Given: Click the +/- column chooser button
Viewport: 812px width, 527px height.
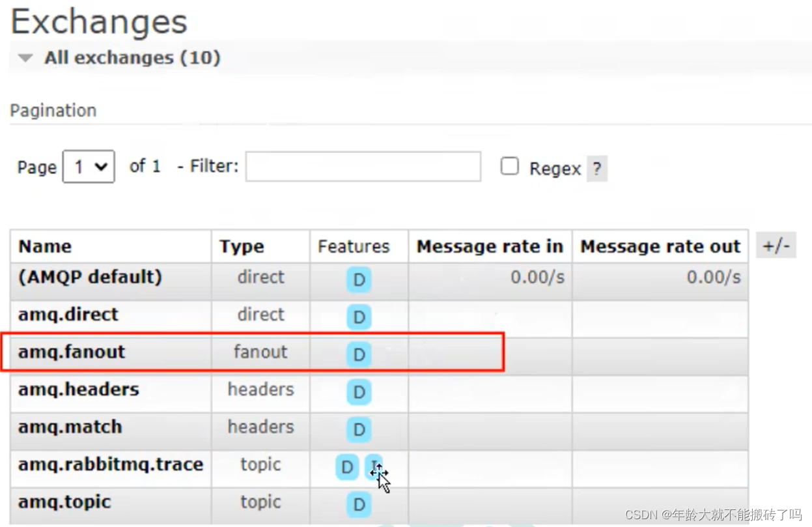Looking at the screenshot, I should pyautogui.click(x=776, y=246).
